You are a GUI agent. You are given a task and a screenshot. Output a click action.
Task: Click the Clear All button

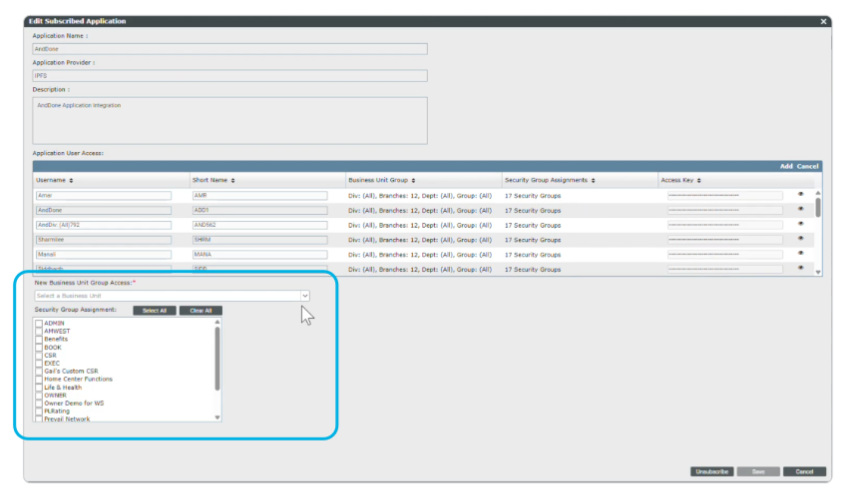200,310
